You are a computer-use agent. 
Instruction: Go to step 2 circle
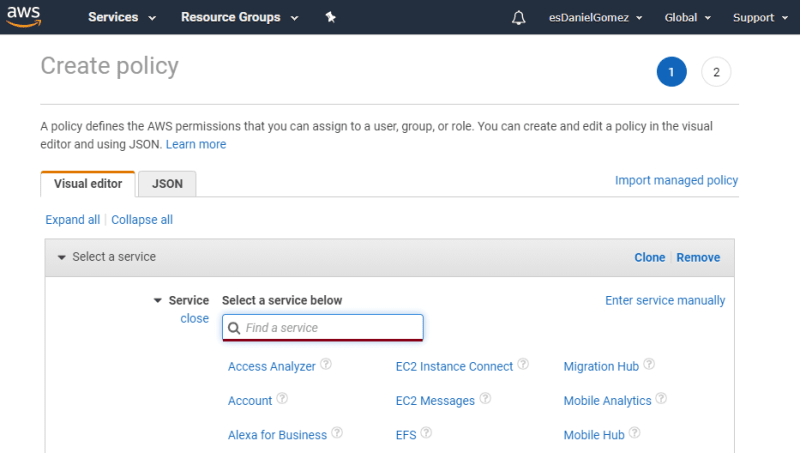[x=716, y=72]
